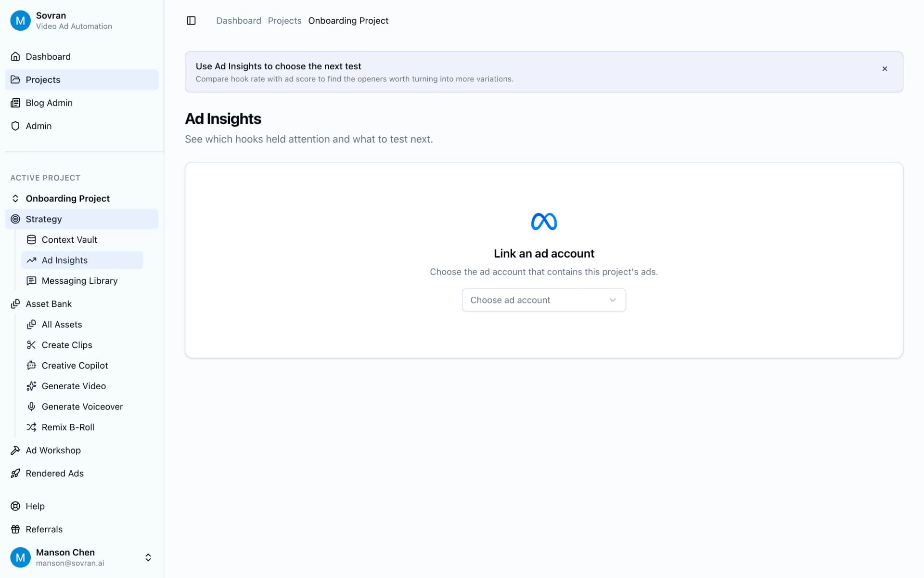924x578 pixels.
Task: Click the 'Ad Insights' page title
Action: (223, 119)
